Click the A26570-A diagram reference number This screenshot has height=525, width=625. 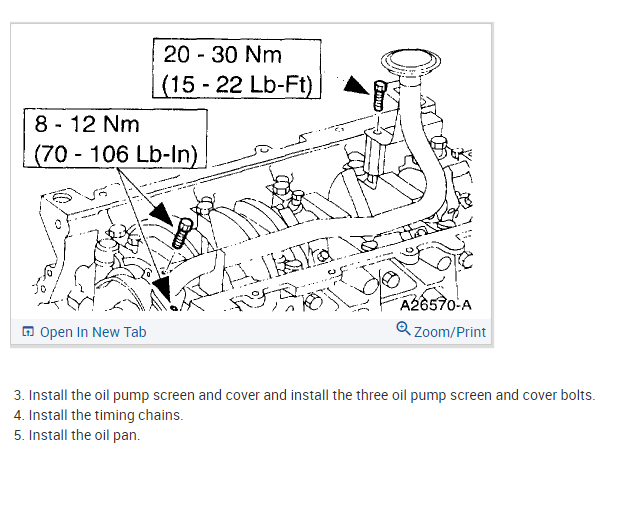(x=436, y=305)
